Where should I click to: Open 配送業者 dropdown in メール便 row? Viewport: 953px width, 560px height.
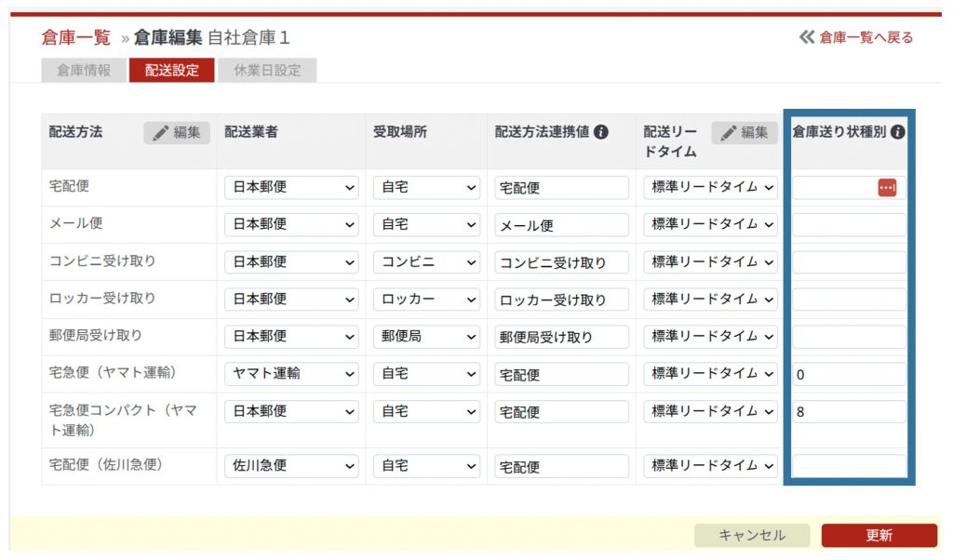(x=291, y=225)
